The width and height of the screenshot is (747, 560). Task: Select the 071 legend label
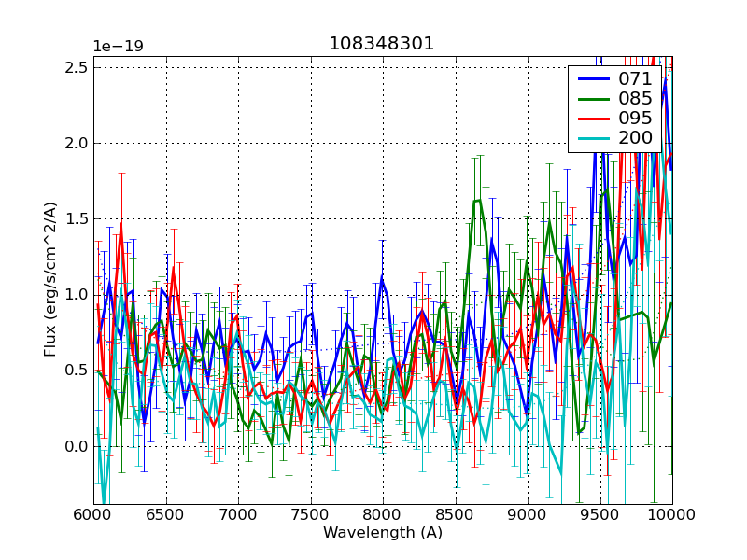pyautogui.click(x=635, y=79)
